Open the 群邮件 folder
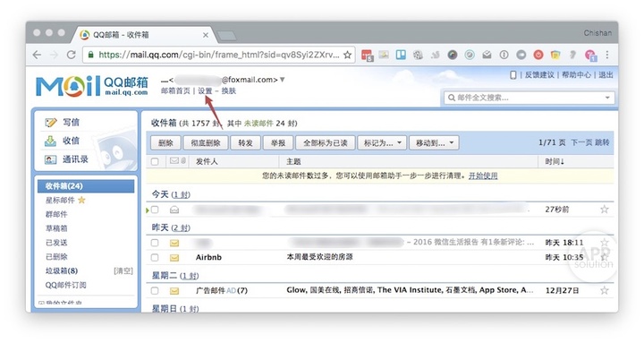This screenshot has height=343, width=644. coord(56,214)
